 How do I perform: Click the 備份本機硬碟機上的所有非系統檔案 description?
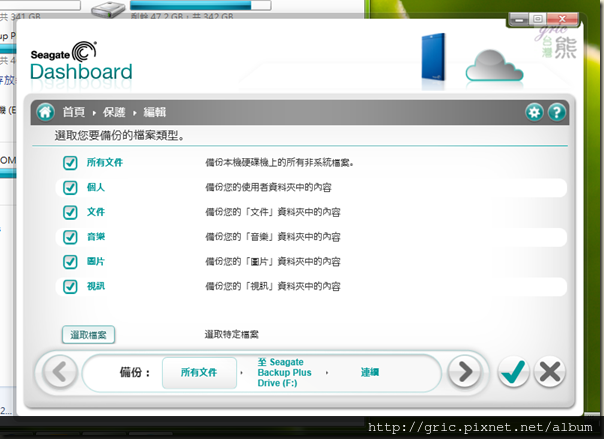coord(279,163)
